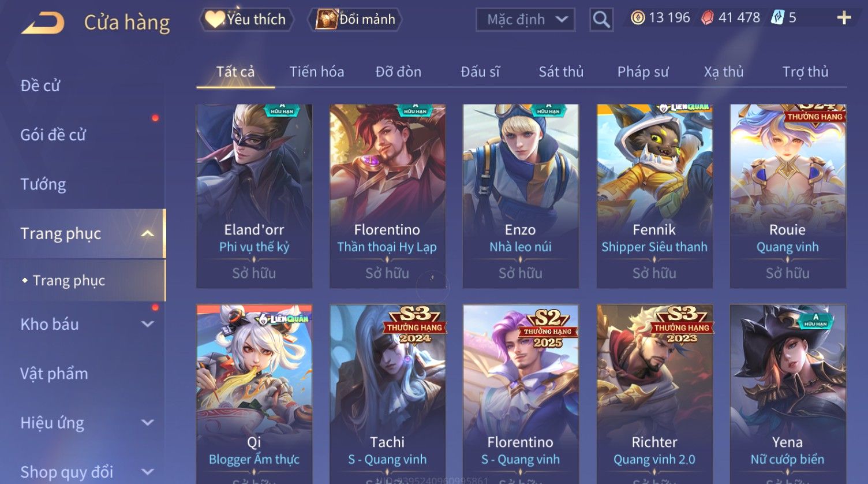Select the Tiến hóa tab
868x484 pixels.
tap(317, 72)
